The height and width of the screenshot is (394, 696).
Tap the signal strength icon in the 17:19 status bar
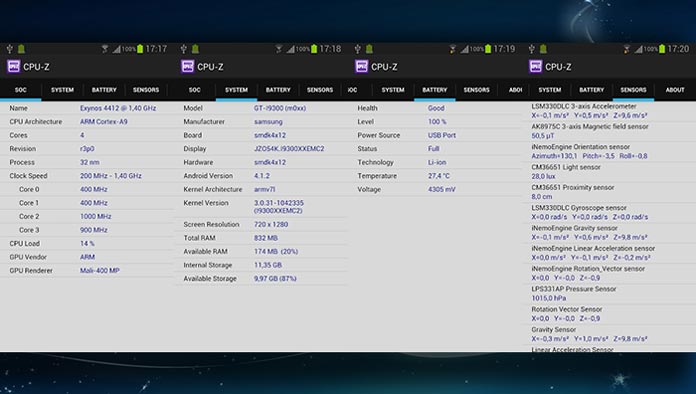(x=464, y=49)
